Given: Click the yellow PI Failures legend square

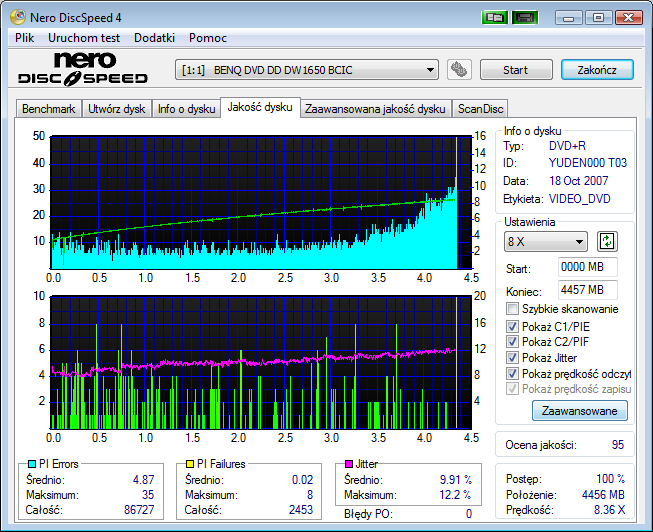Looking at the screenshot, I should click(x=190, y=464).
